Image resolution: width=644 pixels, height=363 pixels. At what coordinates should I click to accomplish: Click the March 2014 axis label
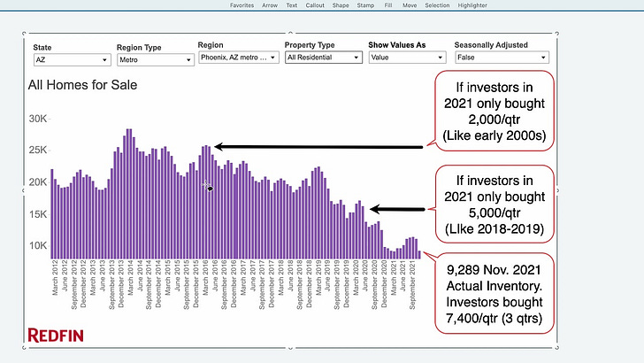(130, 277)
